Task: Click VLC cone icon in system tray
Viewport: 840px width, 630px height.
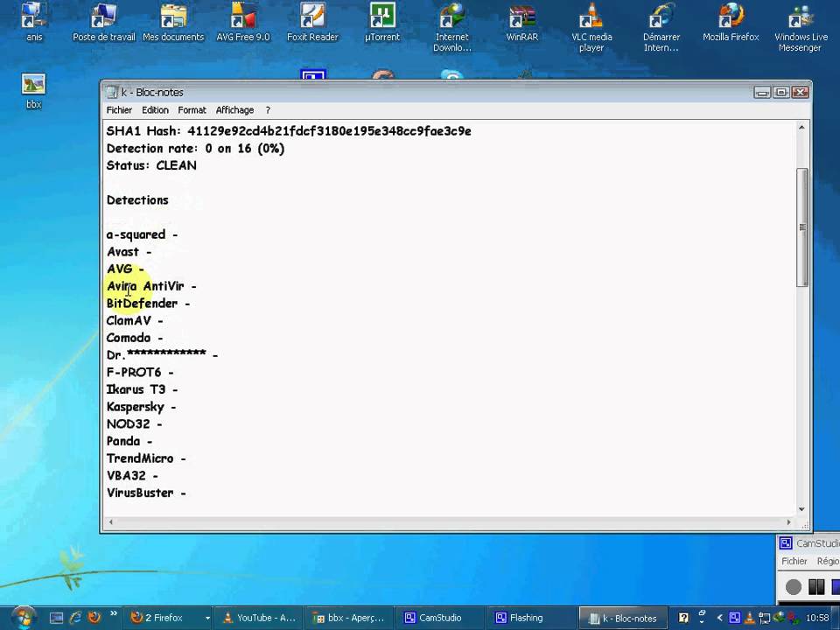Action: coord(750,618)
